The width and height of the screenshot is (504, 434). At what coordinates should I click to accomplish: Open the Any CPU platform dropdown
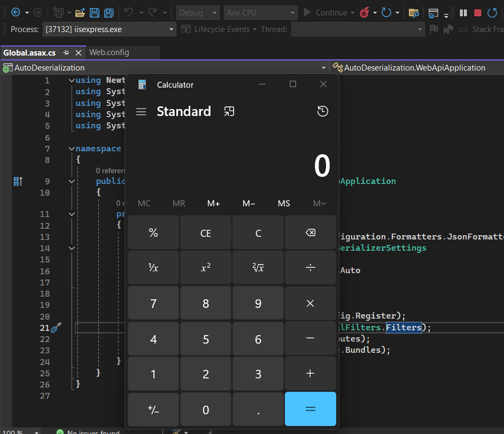click(260, 13)
